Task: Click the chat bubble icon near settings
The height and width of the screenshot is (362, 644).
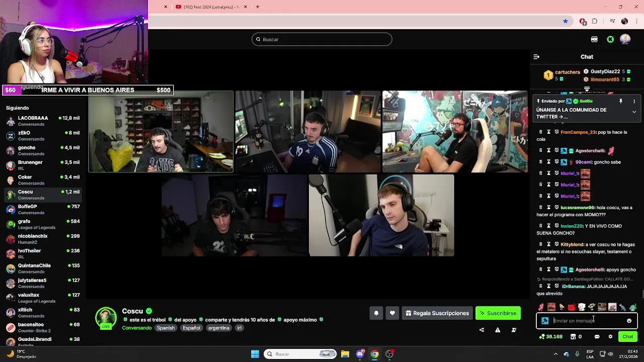Action: pyautogui.click(x=597, y=337)
